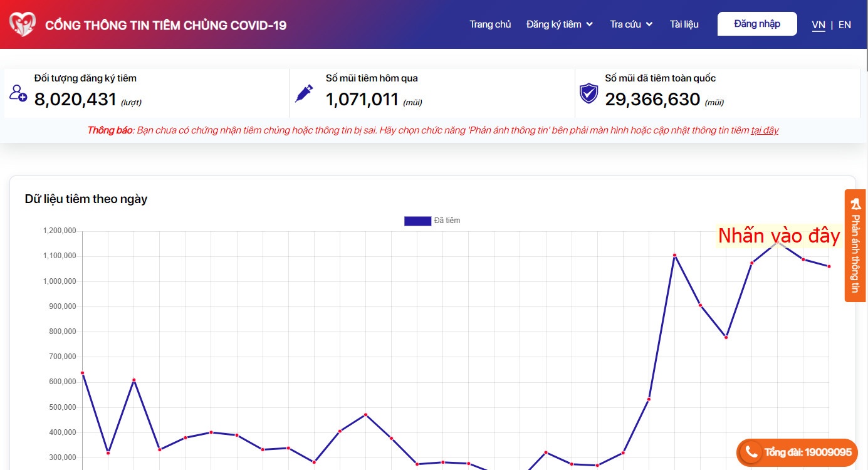Click the Đăng nhập button
This screenshot has width=868, height=470.
(x=757, y=24)
